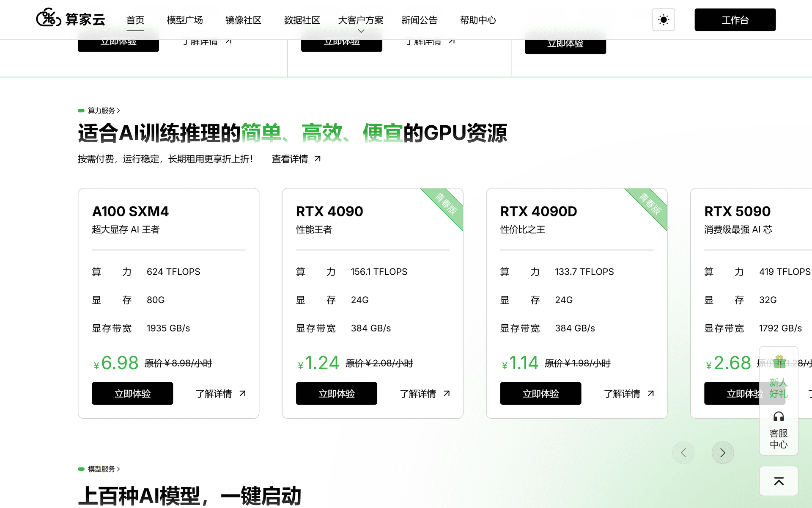Image resolution: width=812 pixels, height=508 pixels.
Task: Click 立即体验 on the A100 SXM4 card
Action: (x=132, y=393)
